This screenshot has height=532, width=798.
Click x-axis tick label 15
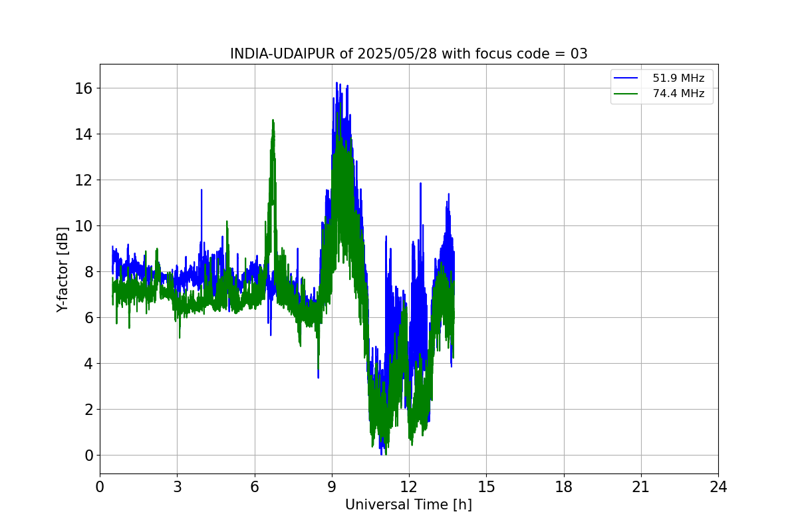pos(486,487)
